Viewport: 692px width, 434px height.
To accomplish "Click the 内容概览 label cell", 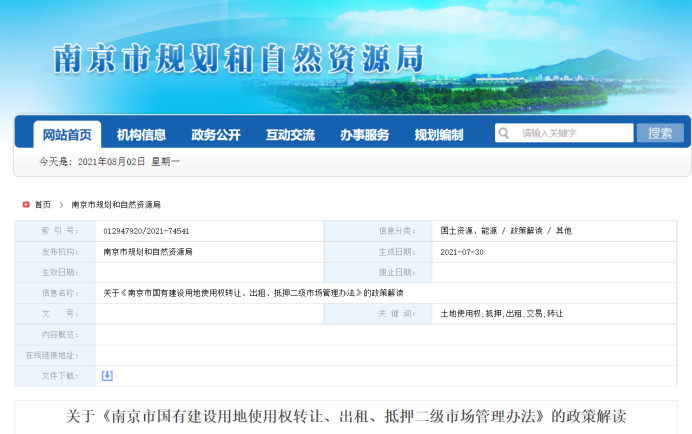I will (x=55, y=335).
